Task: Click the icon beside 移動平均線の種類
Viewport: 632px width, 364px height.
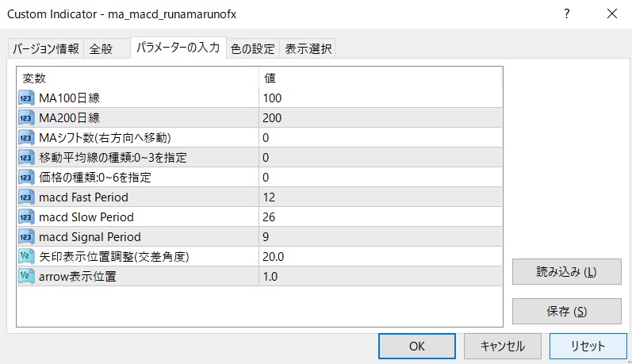Action: coord(26,158)
